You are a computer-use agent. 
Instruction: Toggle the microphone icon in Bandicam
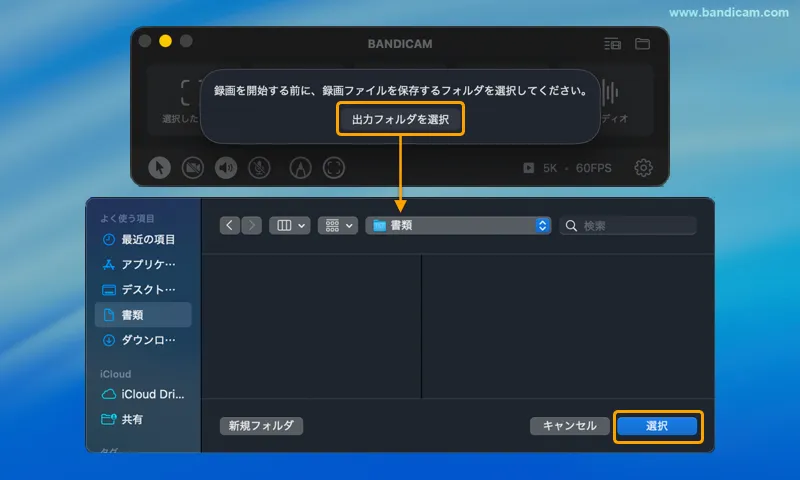pyautogui.click(x=259, y=168)
